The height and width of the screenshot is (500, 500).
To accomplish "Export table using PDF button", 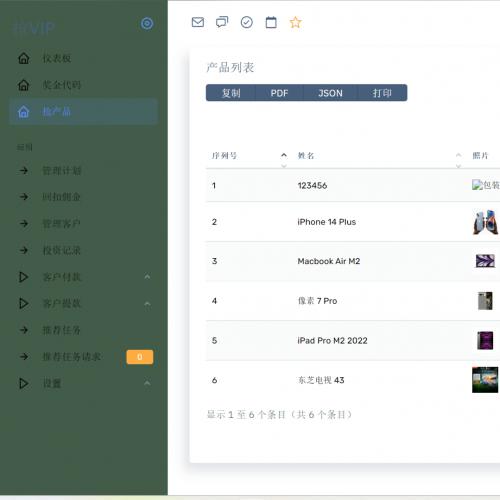I will (x=279, y=93).
